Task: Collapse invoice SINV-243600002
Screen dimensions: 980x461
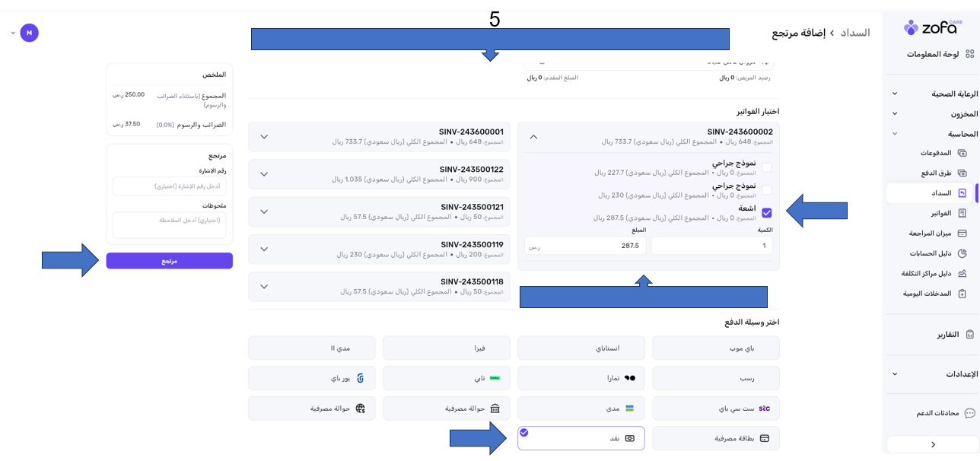Action: 533,137
